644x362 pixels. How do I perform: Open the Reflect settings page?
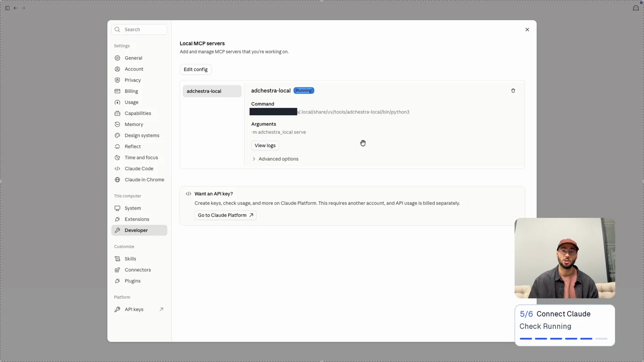140,147
